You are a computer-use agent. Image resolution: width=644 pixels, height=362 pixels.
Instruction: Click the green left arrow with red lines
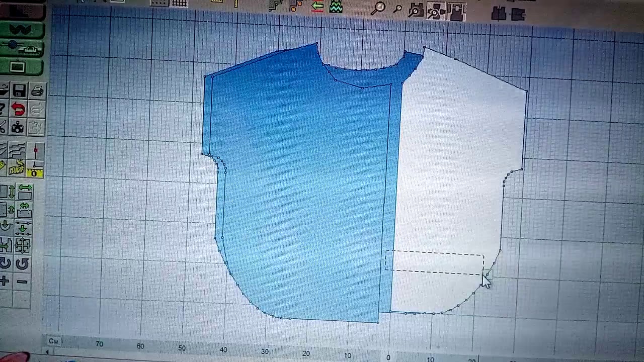click(317, 7)
